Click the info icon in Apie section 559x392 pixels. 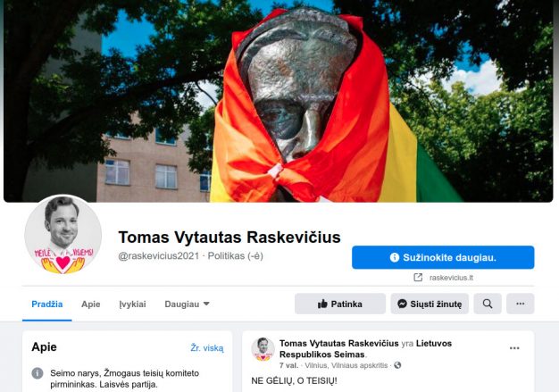tap(38, 373)
